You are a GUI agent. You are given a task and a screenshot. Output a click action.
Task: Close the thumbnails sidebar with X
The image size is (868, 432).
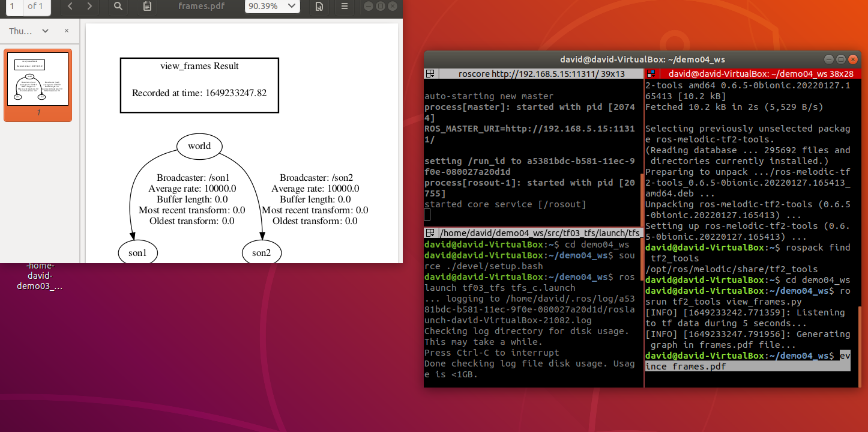point(67,31)
